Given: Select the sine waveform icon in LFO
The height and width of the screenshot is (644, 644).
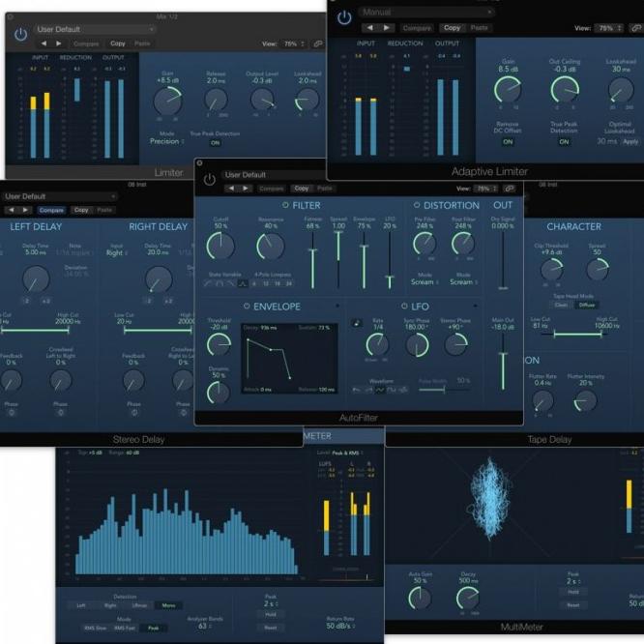Looking at the screenshot, I should pos(380,390).
